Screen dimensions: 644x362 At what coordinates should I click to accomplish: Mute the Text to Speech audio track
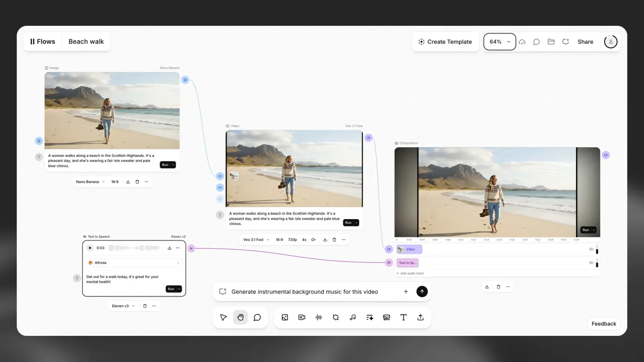[591, 263]
